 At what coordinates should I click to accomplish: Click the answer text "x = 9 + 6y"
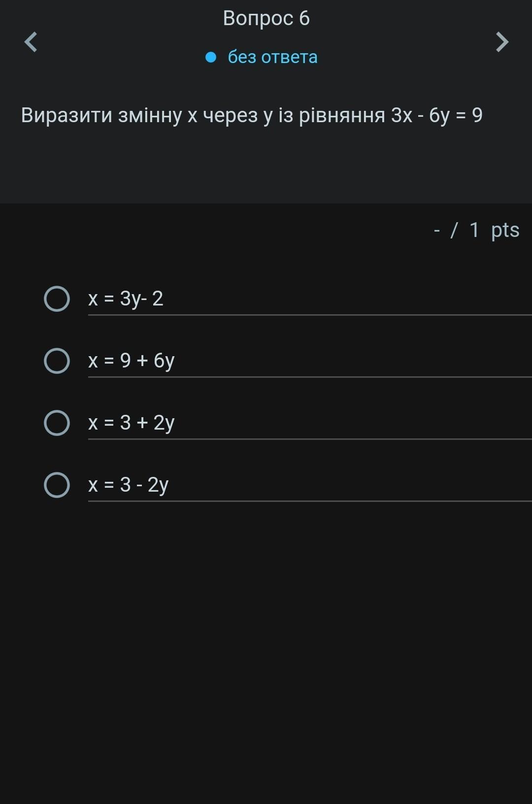[131, 361]
